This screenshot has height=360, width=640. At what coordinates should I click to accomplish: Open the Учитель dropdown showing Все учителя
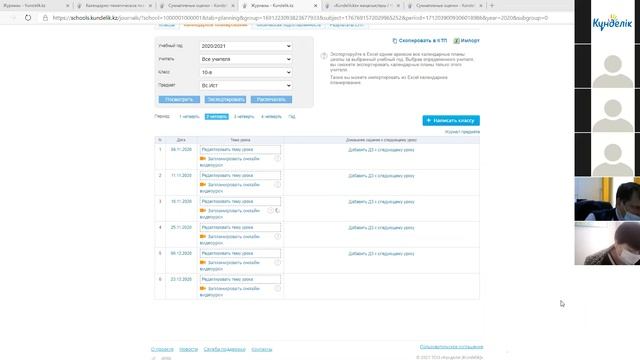point(246,59)
